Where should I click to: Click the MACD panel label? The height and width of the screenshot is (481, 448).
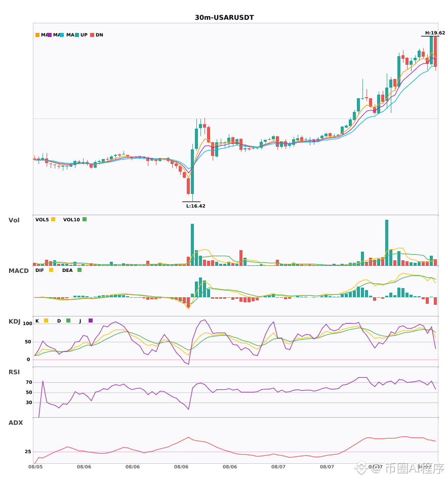coord(18,270)
